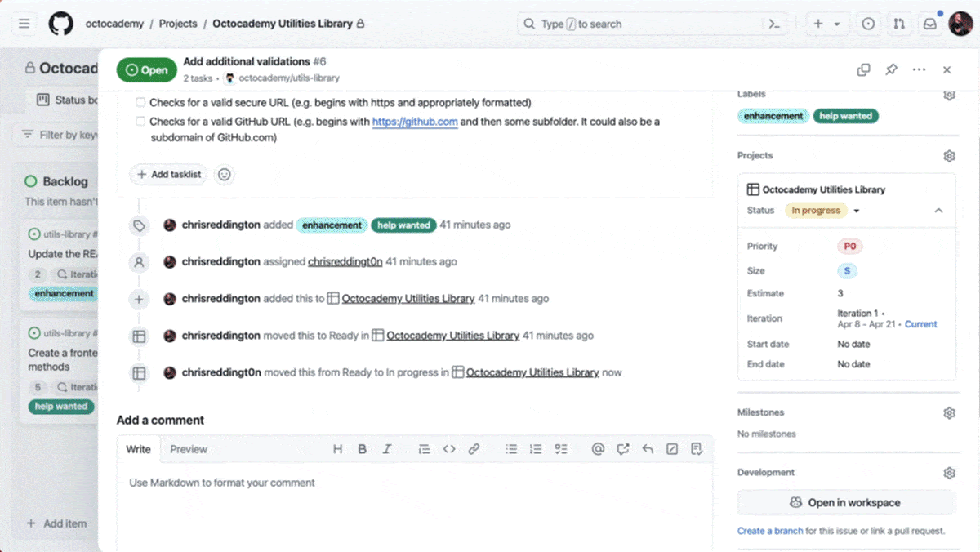The height and width of the screenshot is (552, 980).
Task: Follow the Create a branch link
Action: [x=769, y=531]
